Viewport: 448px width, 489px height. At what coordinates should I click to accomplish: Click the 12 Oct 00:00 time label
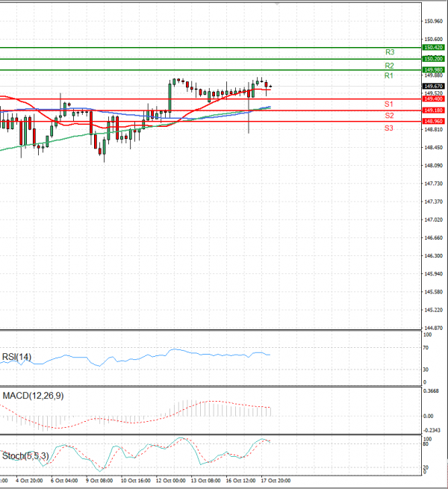(171, 481)
